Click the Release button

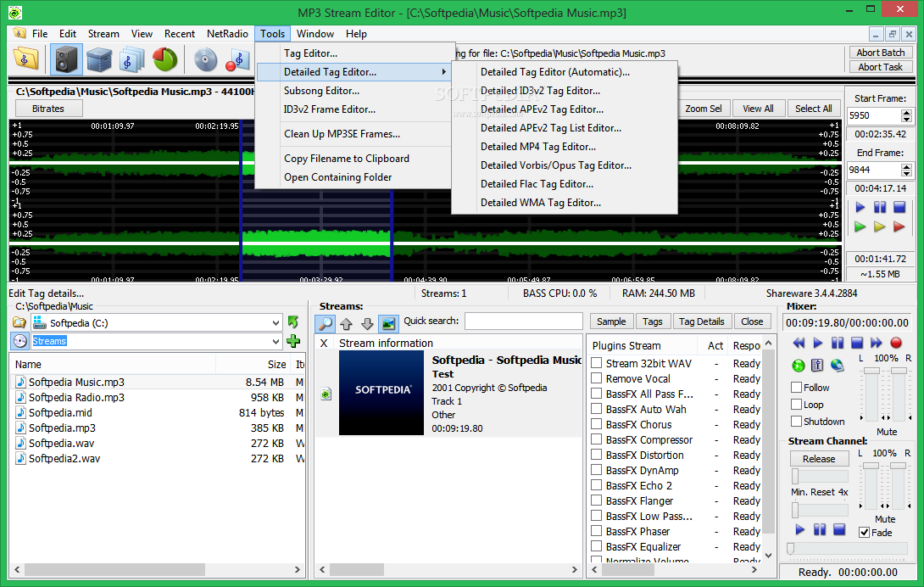(x=819, y=459)
